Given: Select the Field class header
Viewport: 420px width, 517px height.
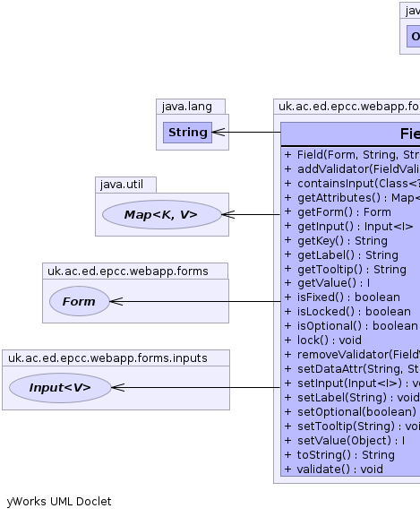Looking at the screenshot, I should (x=350, y=134).
